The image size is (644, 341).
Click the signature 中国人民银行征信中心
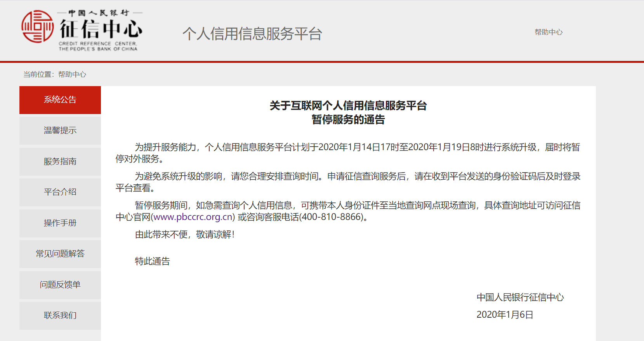point(520,297)
